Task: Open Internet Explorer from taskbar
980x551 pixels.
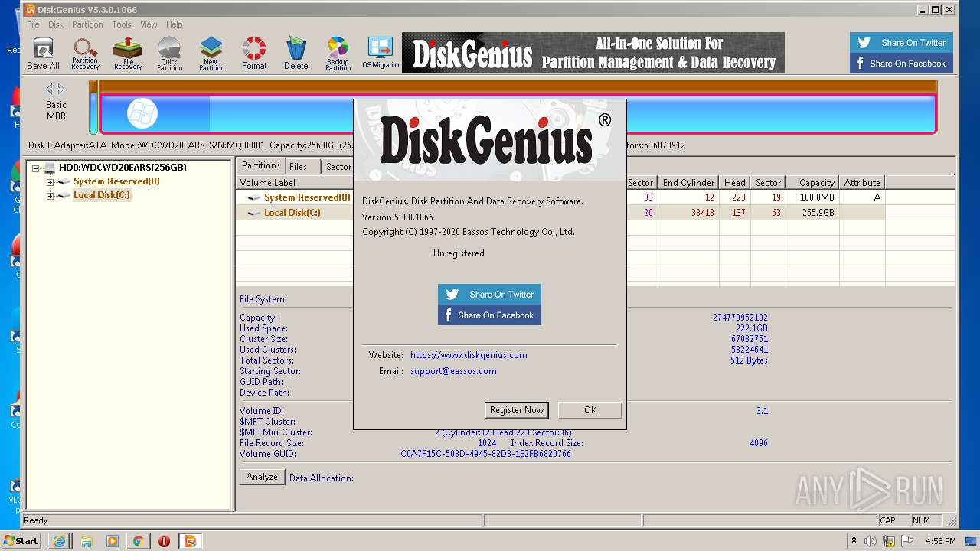Action: point(59,541)
